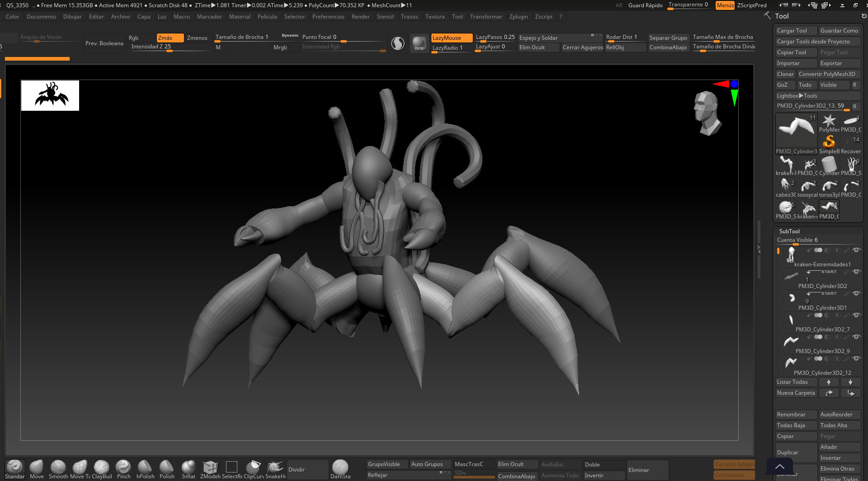Pick the Cylinder3D tool thumbnail
The width and height of the screenshot is (868, 481).
tap(829, 167)
